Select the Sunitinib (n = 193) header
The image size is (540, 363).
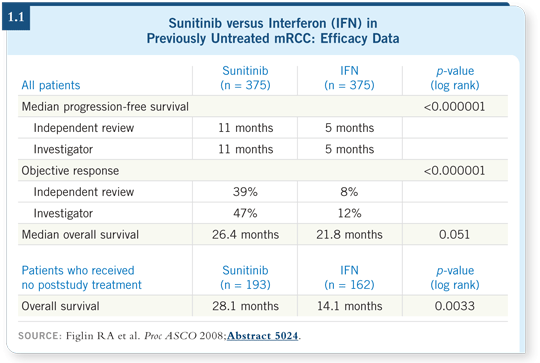tap(245, 278)
